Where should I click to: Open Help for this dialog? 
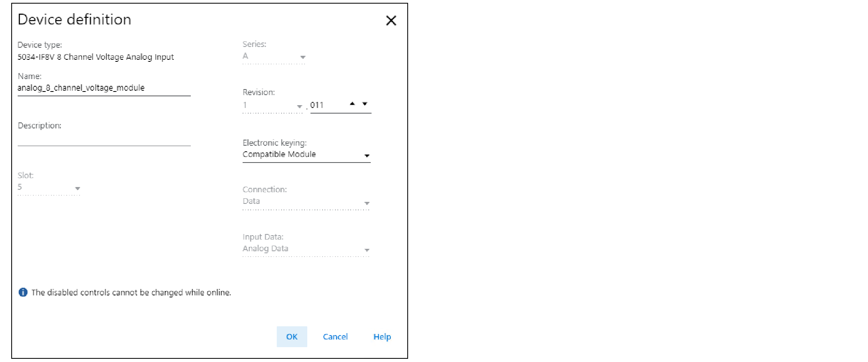382,337
